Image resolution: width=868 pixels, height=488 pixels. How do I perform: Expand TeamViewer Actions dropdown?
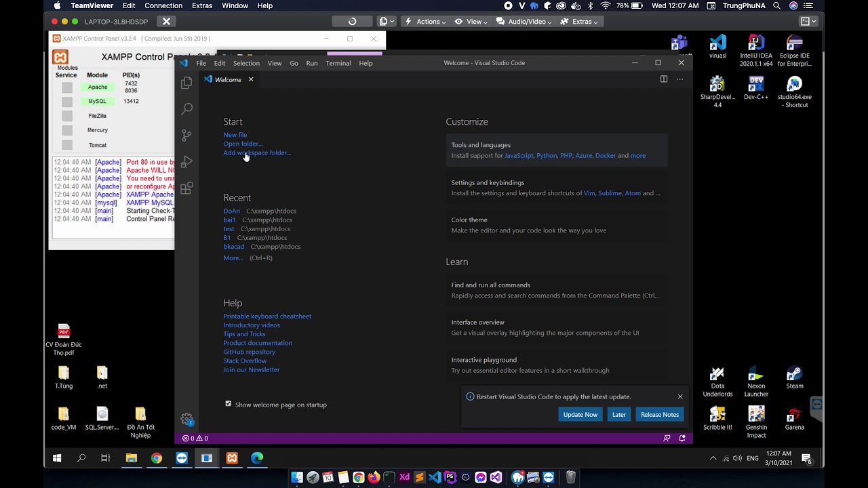click(x=425, y=22)
